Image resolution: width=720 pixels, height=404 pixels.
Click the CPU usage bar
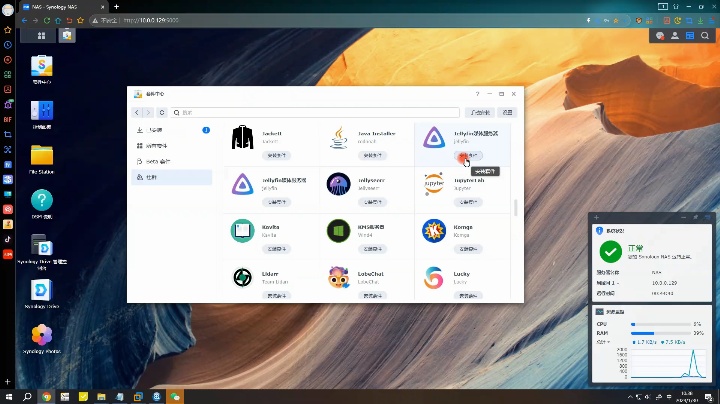click(x=661, y=324)
